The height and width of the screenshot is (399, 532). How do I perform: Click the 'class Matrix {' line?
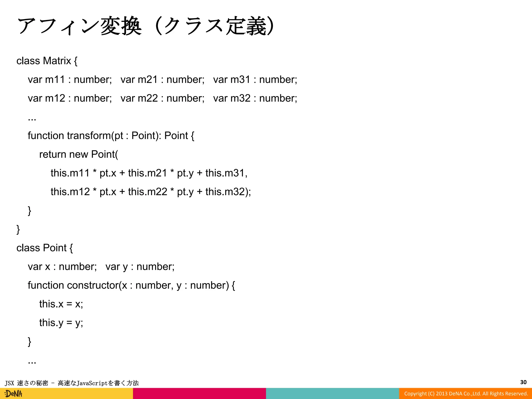[47, 61]
